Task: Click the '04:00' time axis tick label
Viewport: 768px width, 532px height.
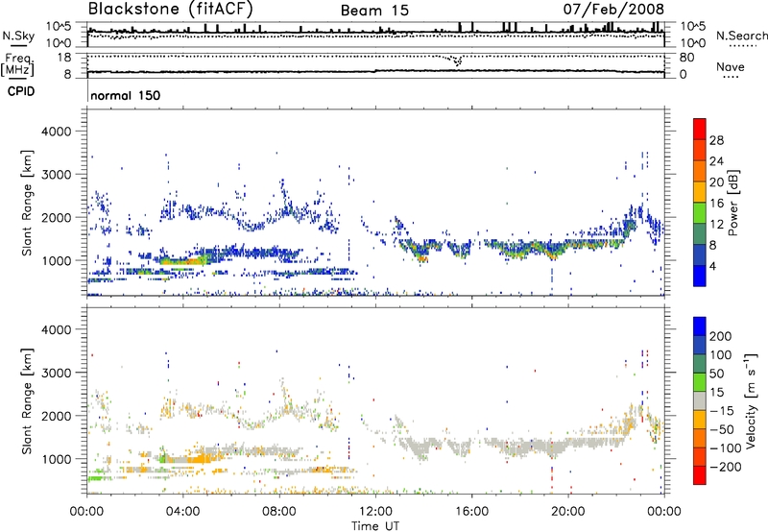Action: click(182, 512)
